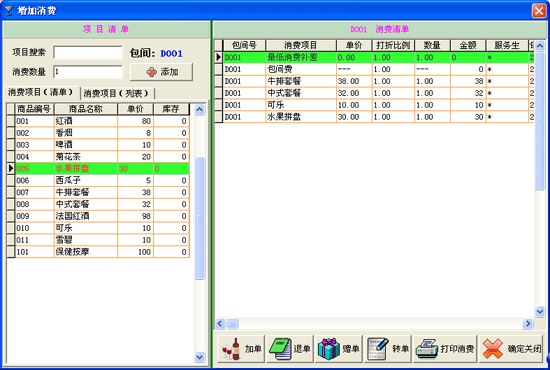This screenshot has width=550, height=370.
Task: Click the 32.00 unit price cell
Action: pyautogui.click(x=354, y=93)
